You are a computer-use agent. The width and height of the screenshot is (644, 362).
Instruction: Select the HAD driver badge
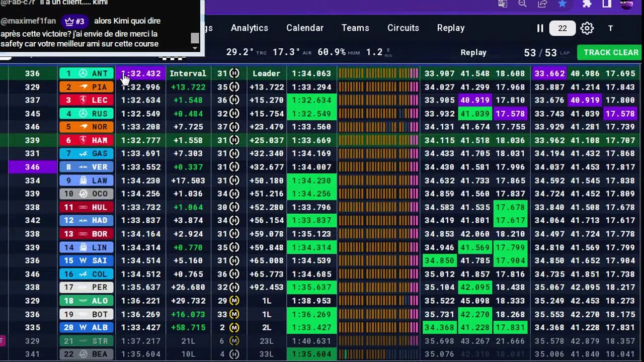(87, 220)
